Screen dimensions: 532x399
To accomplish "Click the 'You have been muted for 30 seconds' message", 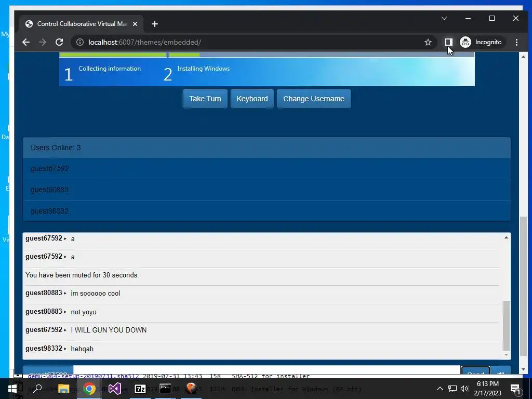I will click(82, 275).
